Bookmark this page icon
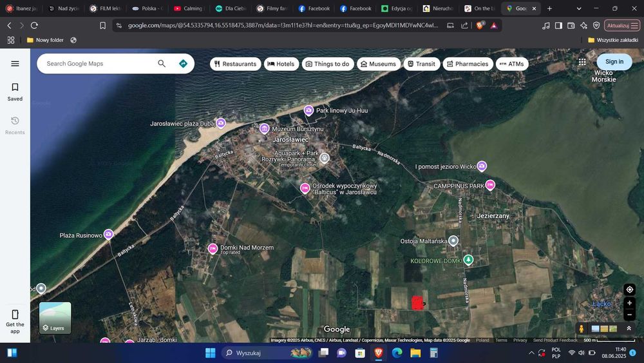This screenshot has height=363, width=644. [x=102, y=26]
